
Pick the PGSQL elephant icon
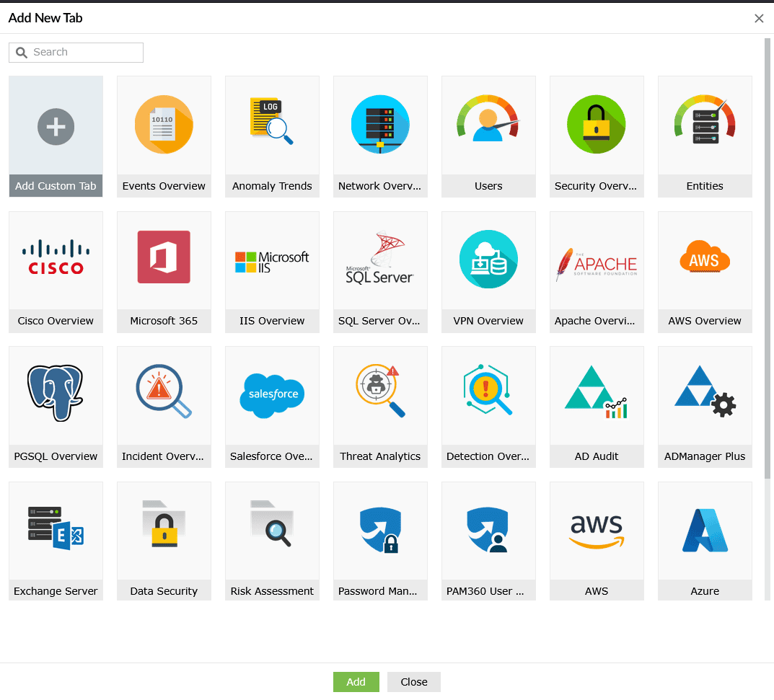(x=56, y=393)
